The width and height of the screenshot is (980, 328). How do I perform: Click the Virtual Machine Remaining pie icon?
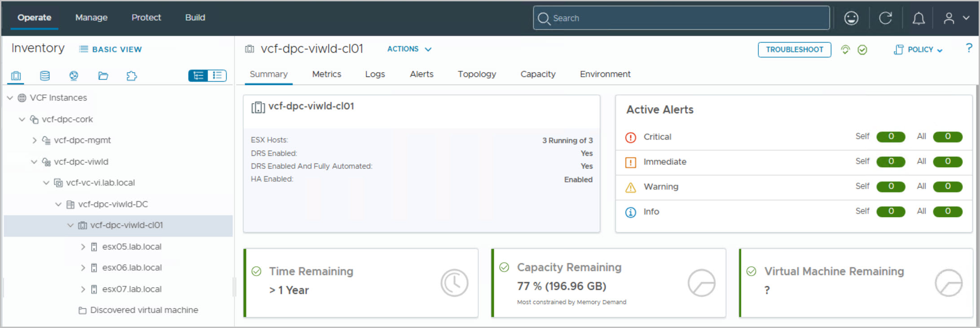pyautogui.click(x=949, y=283)
